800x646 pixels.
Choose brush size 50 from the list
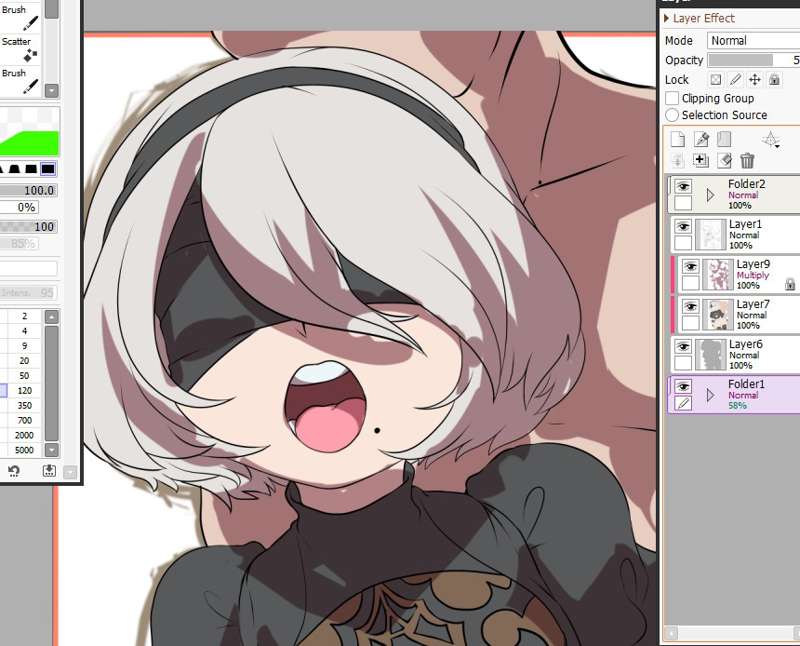[24, 376]
